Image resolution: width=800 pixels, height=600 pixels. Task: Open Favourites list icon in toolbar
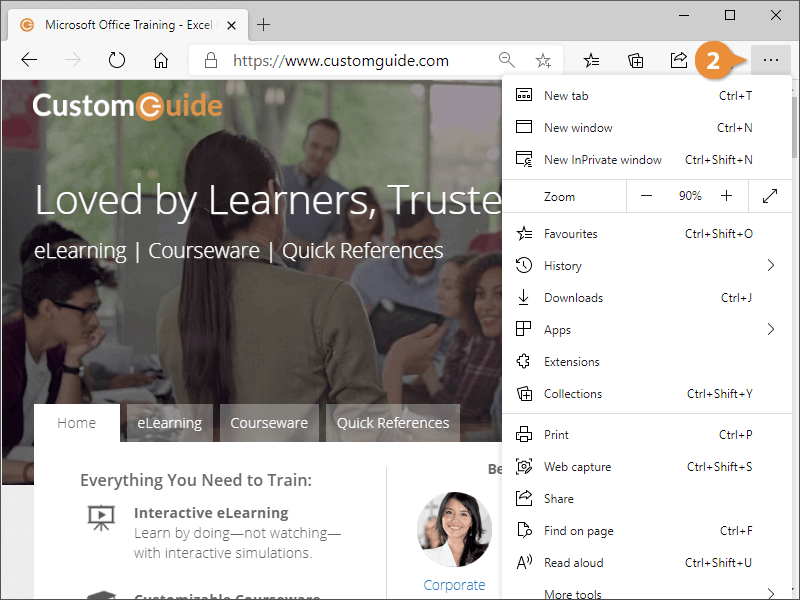591,61
